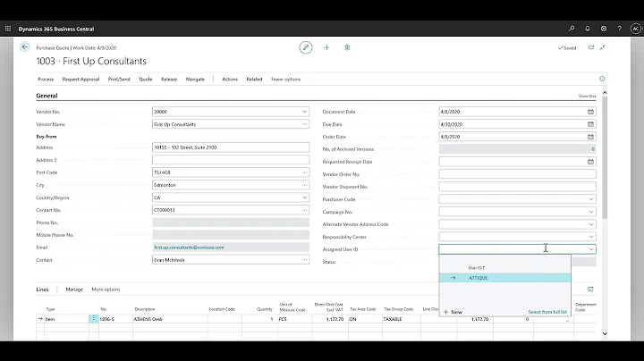
Task: Open page in new window icon
Action: [x=591, y=47]
